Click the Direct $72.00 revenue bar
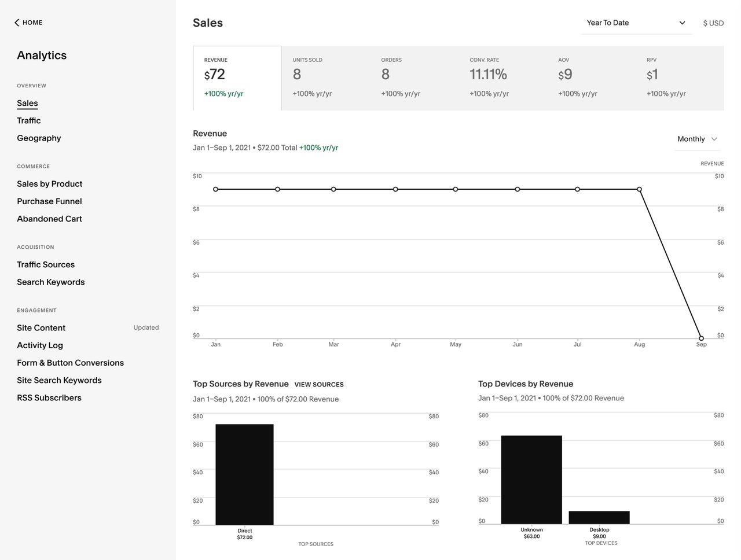The height and width of the screenshot is (560, 741). click(244, 474)
